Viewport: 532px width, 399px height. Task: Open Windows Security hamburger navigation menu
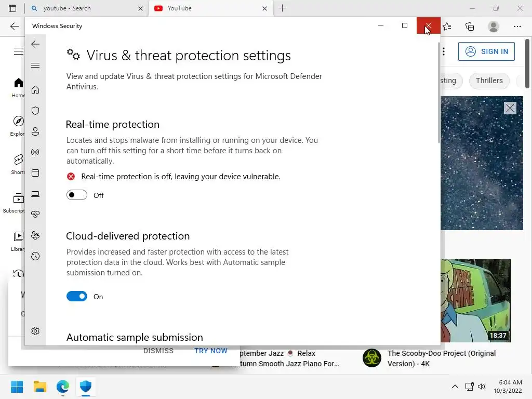pos(35,65)
